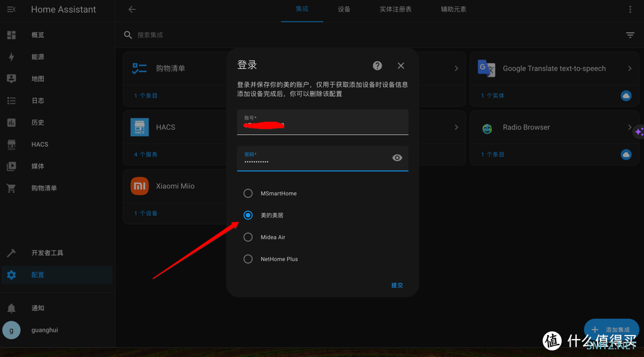The image size is (644, 357).
Task: Show password with the eye icon
Action: pos(397,157)
